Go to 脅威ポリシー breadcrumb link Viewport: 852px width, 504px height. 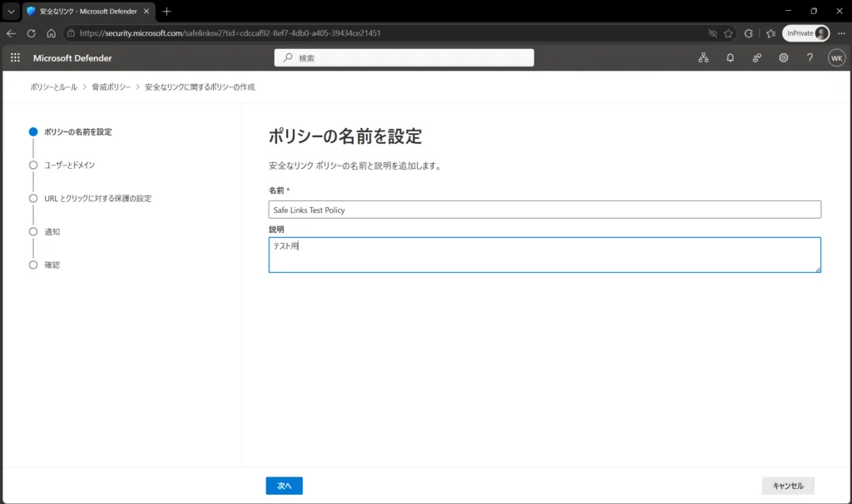pyautogui.click(x=111, y=86)
